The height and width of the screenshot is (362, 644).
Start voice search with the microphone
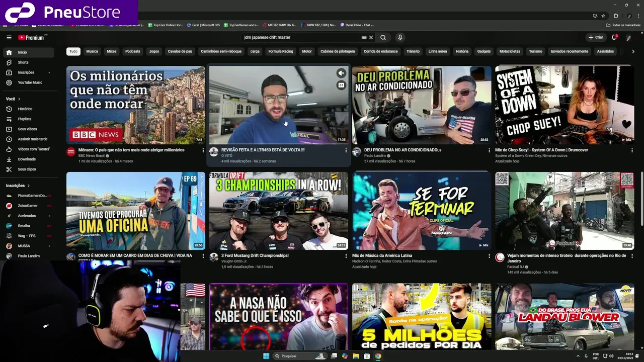click(400, 38)
